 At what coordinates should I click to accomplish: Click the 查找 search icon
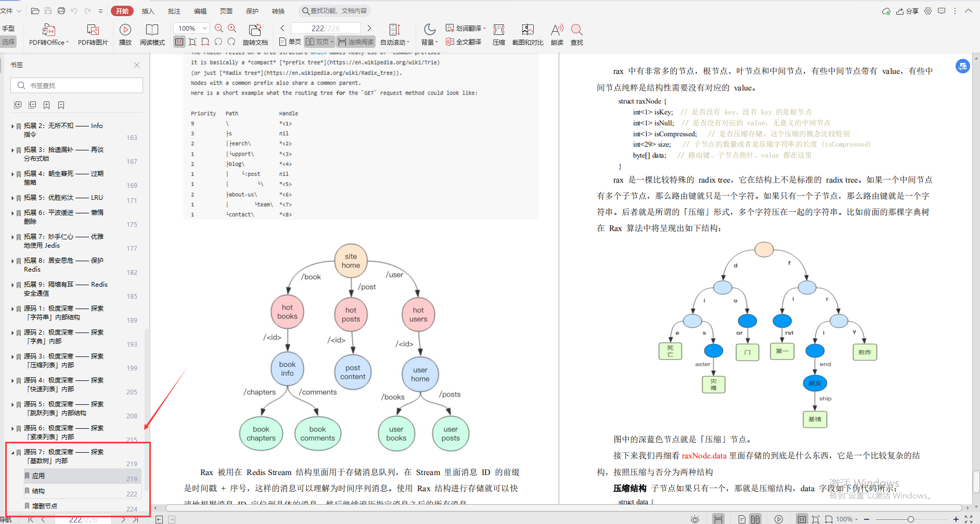[x=576, y=30]
